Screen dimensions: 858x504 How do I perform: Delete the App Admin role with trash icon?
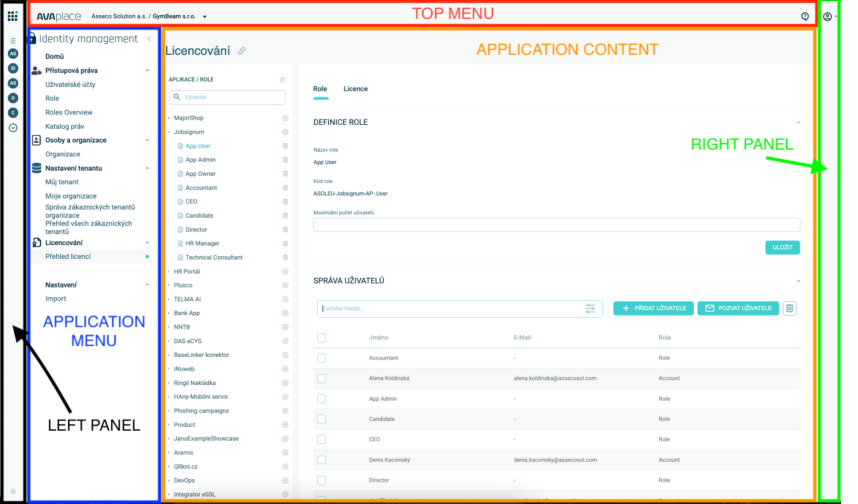pos(285,160)
